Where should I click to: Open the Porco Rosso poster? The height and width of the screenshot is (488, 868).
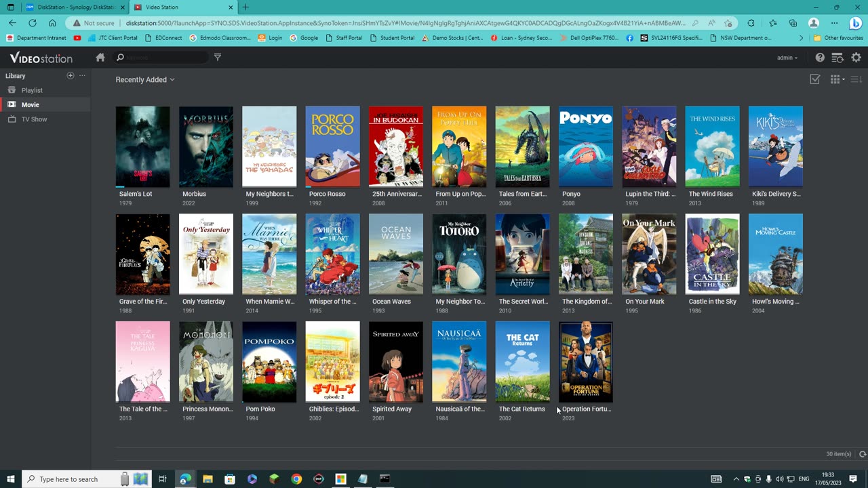(332, 146)
